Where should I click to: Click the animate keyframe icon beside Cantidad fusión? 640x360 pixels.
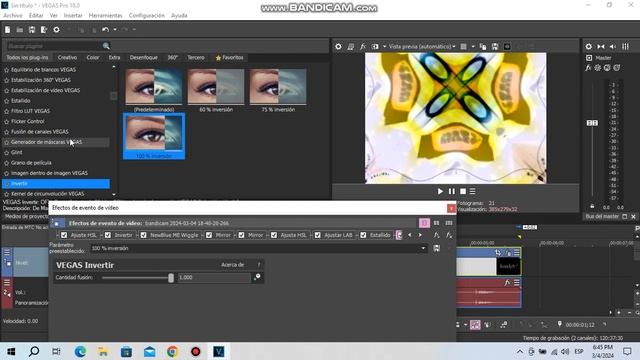click(x=257, y=277)
